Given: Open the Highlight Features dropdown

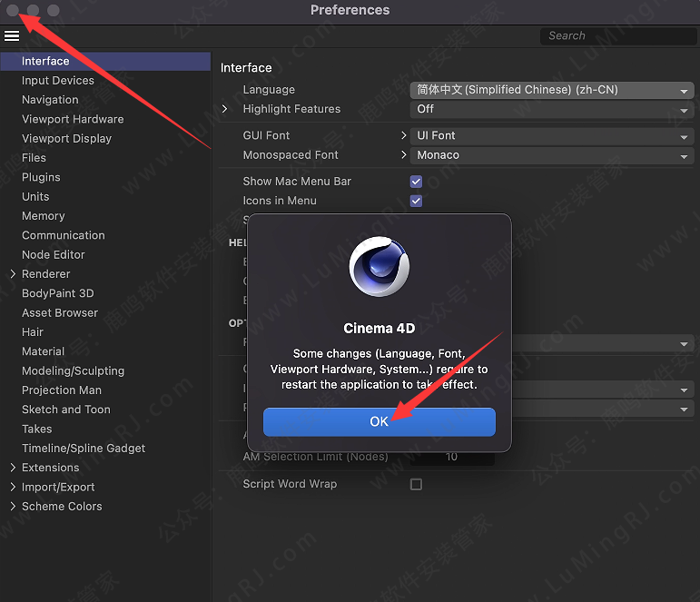Looking at the screenshot, I should click(553, 109).
